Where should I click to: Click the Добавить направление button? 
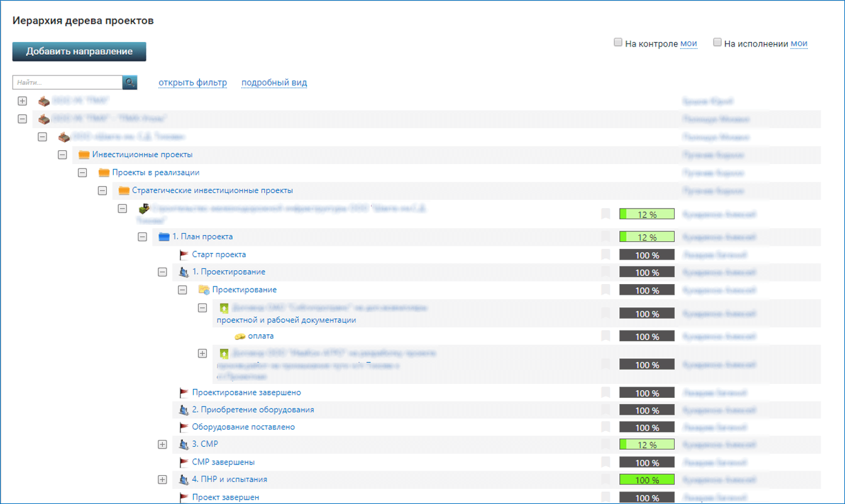point(79,52)
